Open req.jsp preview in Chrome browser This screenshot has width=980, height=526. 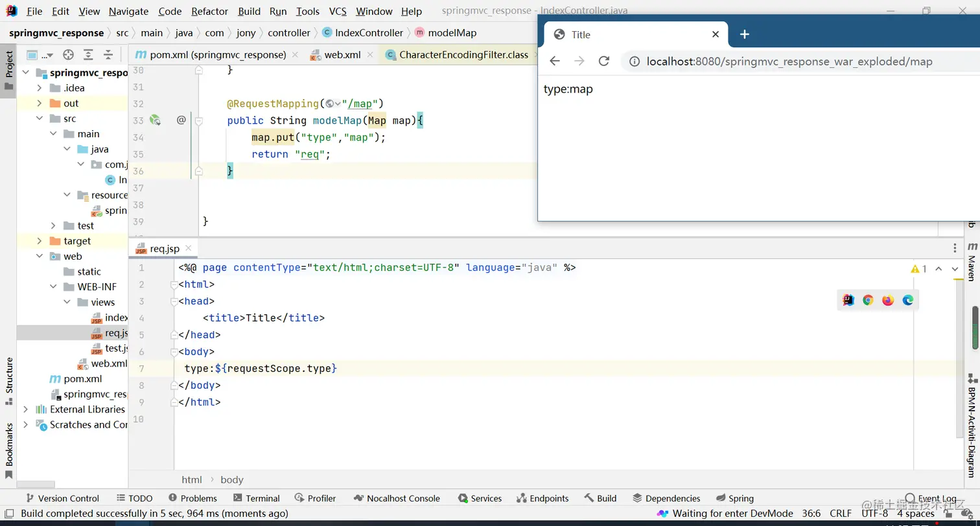pyautogui.click(x=868, y=300)
